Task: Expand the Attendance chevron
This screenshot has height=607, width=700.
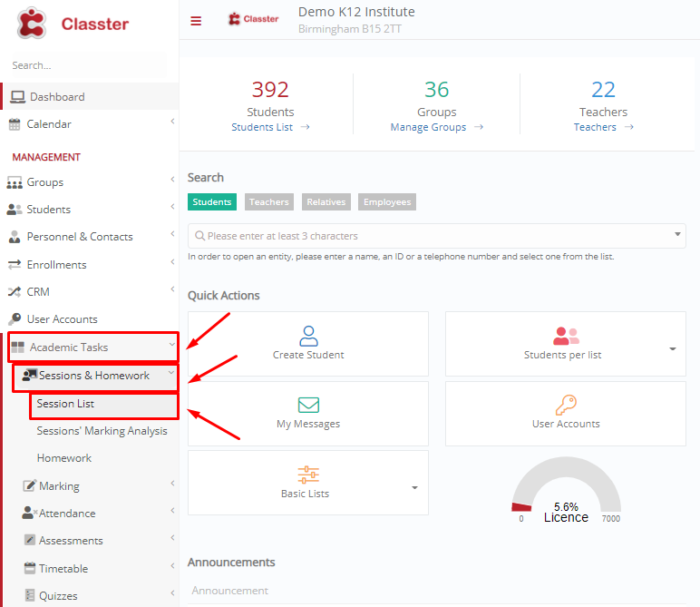Action: click(x=172, y=510)
